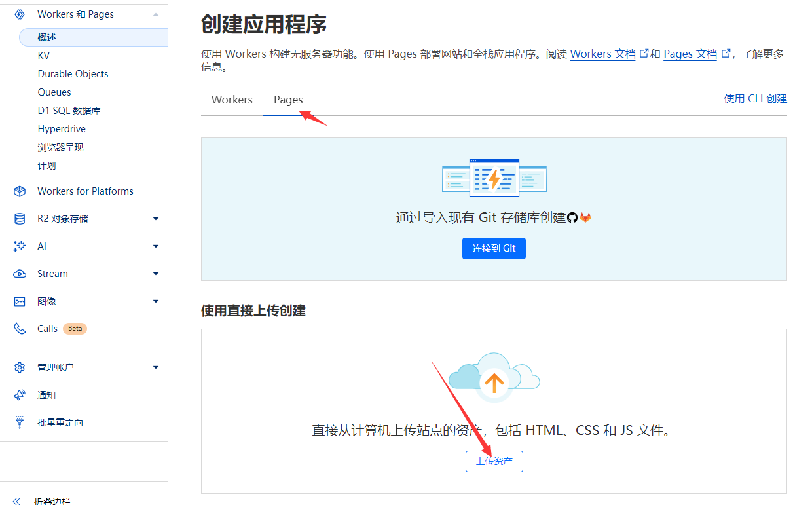Click the 管理帐户 gear icon
This screenshot has width=812, height=505.
(20, 367)
